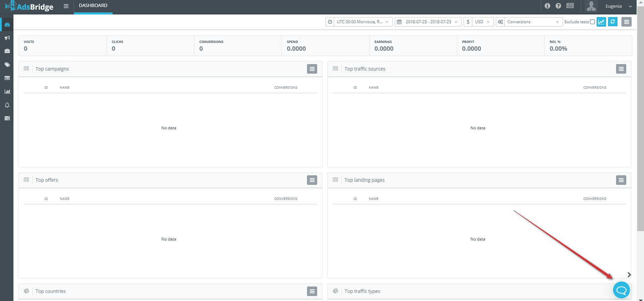Open the Top traffic sources panel menu
Screen dimensions: 644x301
[621, 69]
